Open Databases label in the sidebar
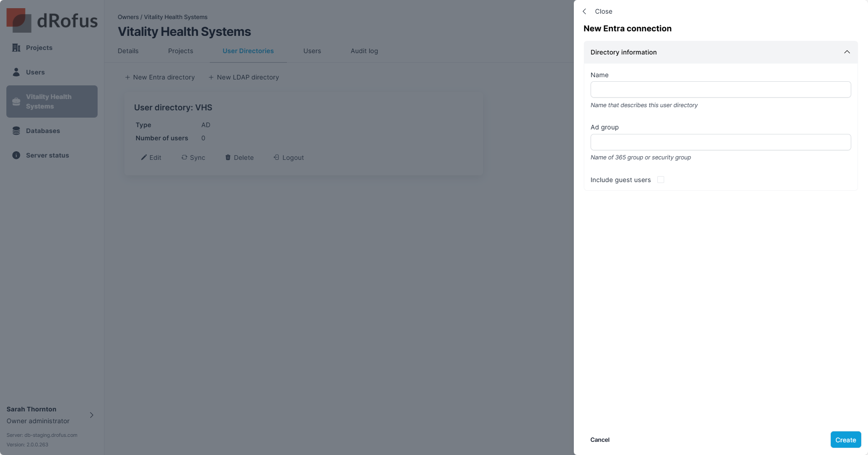This screenshot has width=868, height=455. tap(43, 131)
